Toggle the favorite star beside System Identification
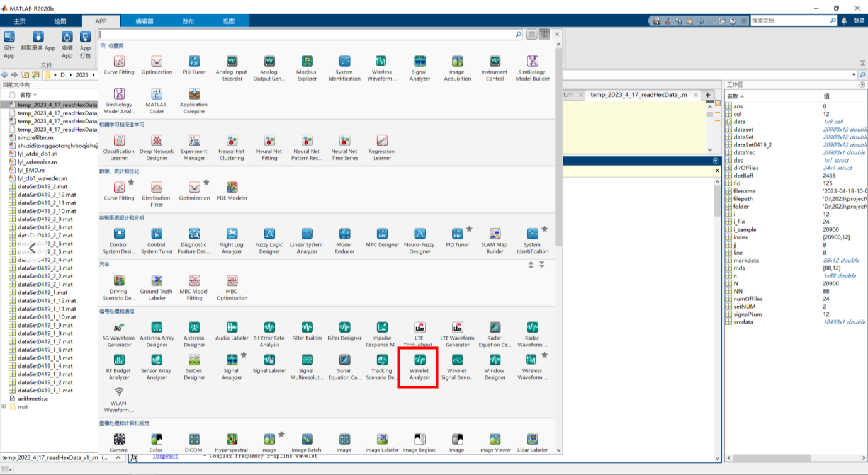 tap(544, 229)
